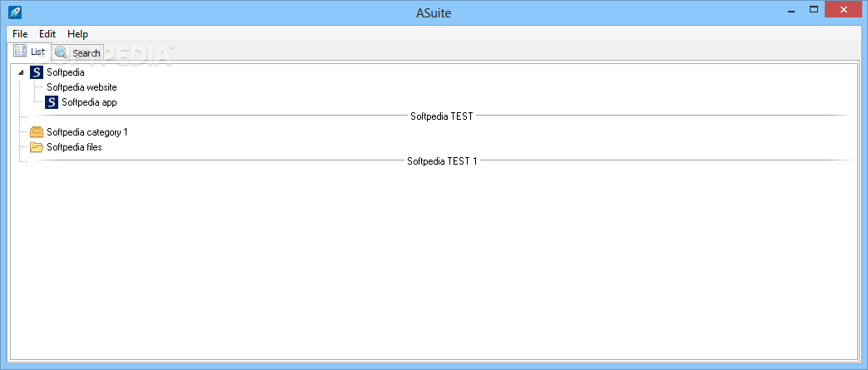Click the Softpedia root node S icon
Screen dimensions: 868x370
click(x=37, y=72)
